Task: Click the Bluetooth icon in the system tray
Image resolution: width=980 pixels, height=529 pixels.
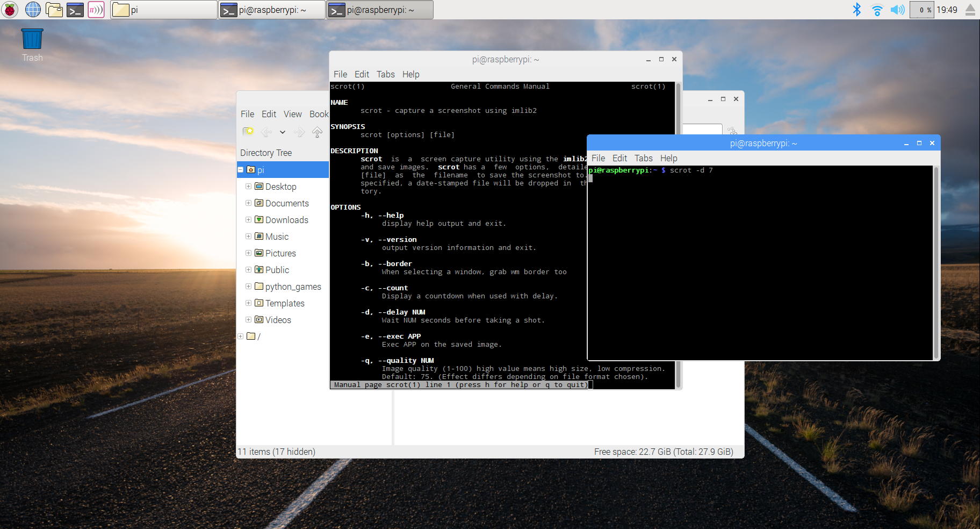Action: coord(856,10)
